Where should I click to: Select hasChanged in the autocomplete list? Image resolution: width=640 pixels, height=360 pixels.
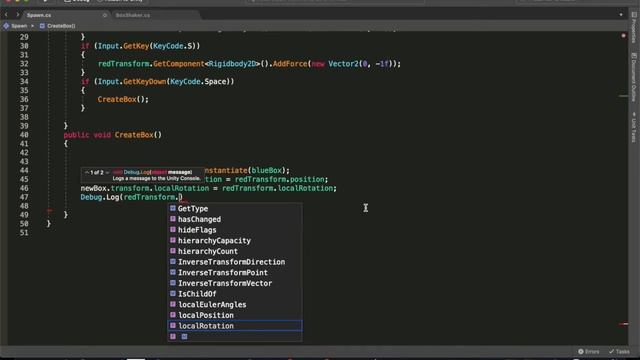point(235,219)
